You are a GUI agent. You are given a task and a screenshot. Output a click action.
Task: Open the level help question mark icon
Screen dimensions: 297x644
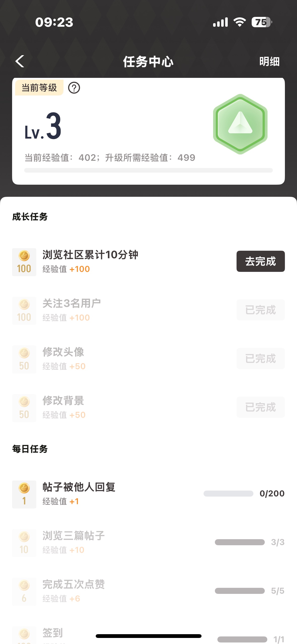[x=74, y=88]
